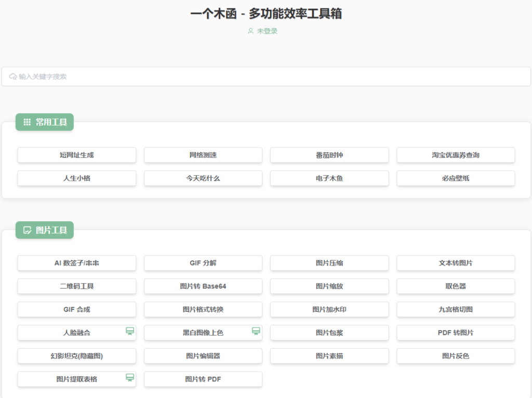Screen dimensions: 532x398
Task: Click the green monitor icon on 人脸融合
Action: point(130,331)
